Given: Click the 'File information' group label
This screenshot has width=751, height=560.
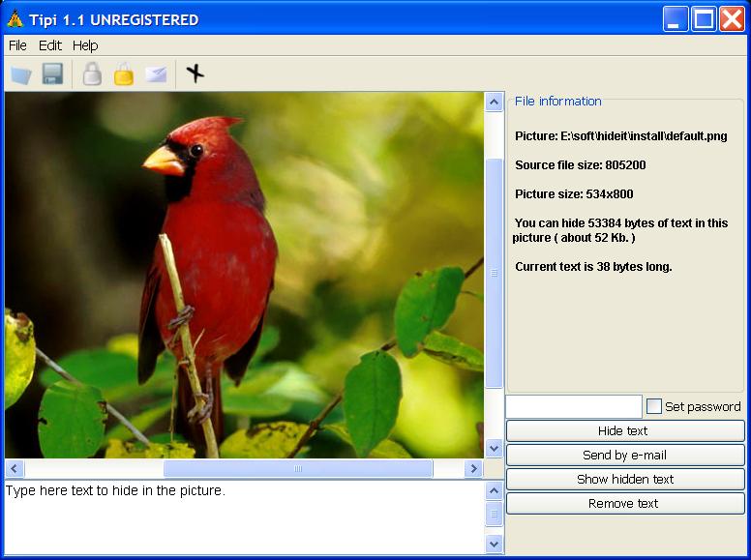Looking at the screenshot, I should pos(558,101).
